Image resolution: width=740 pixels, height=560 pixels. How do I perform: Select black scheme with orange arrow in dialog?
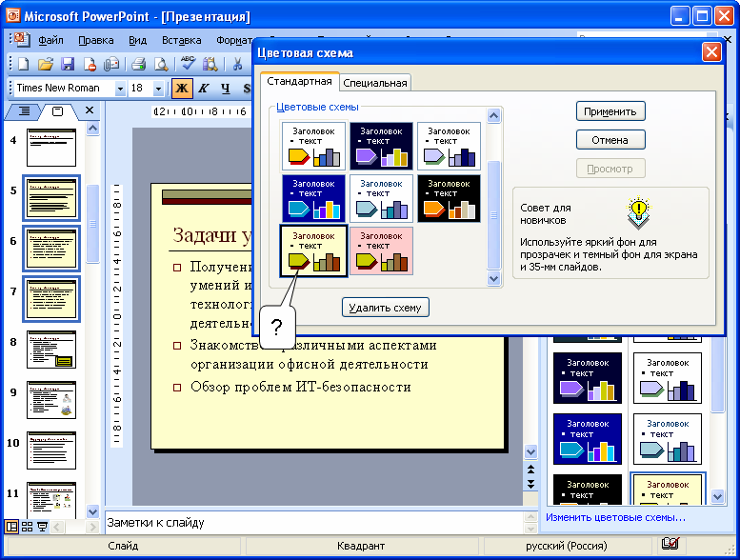pyautogui.click(x=449, y=198)
